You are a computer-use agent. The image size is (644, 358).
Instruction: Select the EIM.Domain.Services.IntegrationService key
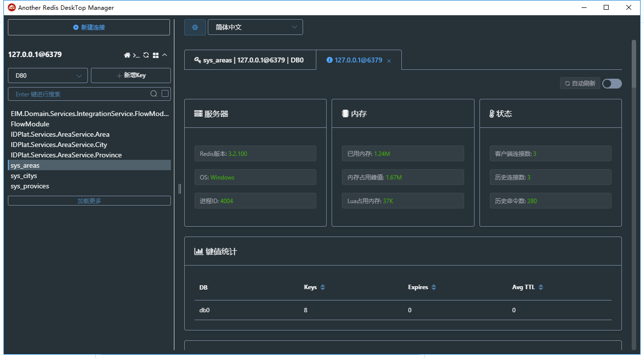click(x=89, y=114)
